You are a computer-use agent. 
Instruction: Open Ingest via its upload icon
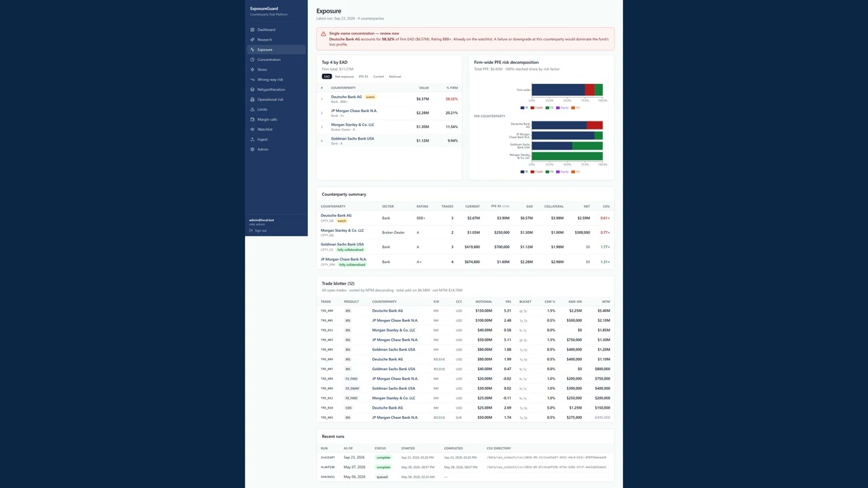pyautogui.click(x=252, y=139)
